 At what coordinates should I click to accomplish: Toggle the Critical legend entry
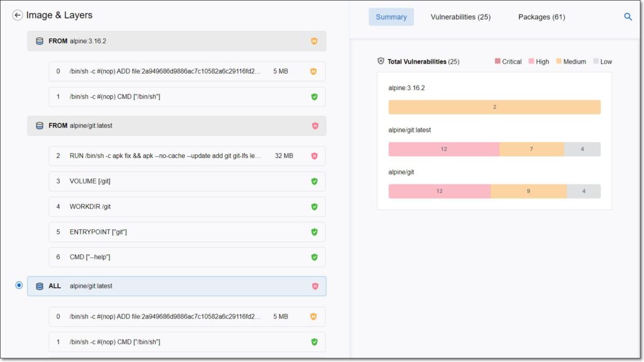tap(508, 62)
